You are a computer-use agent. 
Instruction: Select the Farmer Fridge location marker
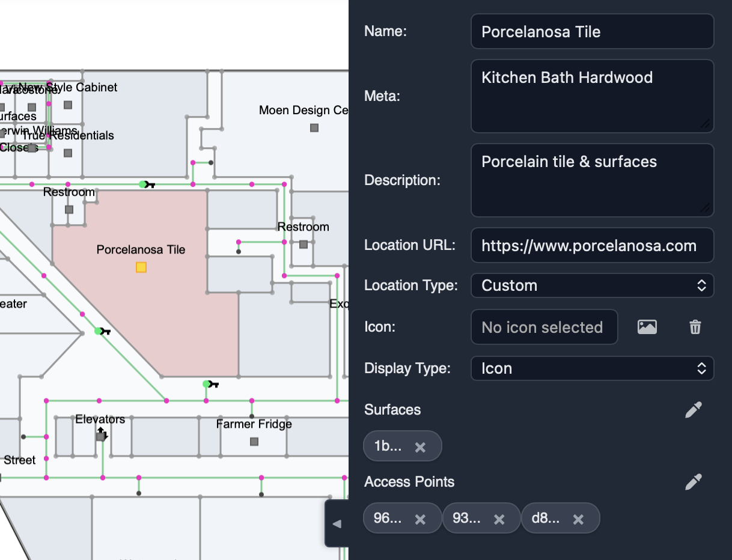254,442
